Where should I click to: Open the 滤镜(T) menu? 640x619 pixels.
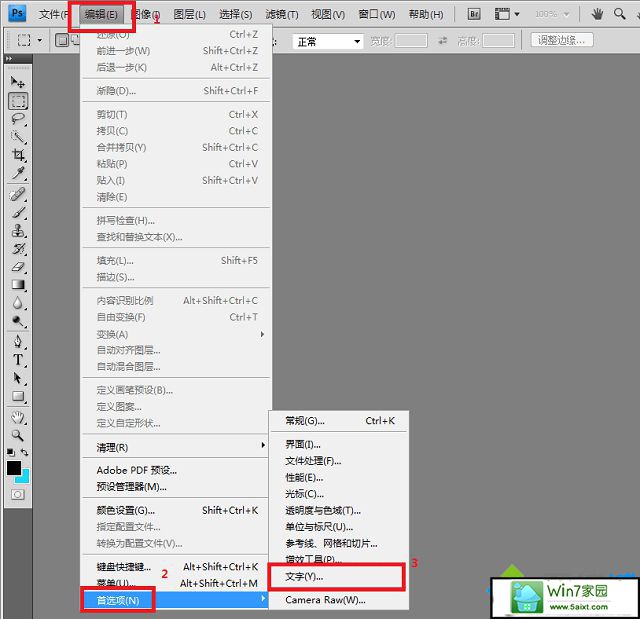282,15
